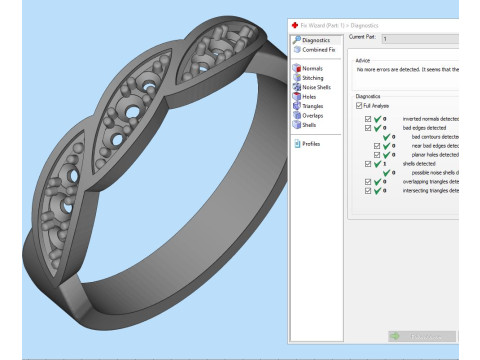Open the Shells fix page icon
480x360 pixels.
[296, 125]
